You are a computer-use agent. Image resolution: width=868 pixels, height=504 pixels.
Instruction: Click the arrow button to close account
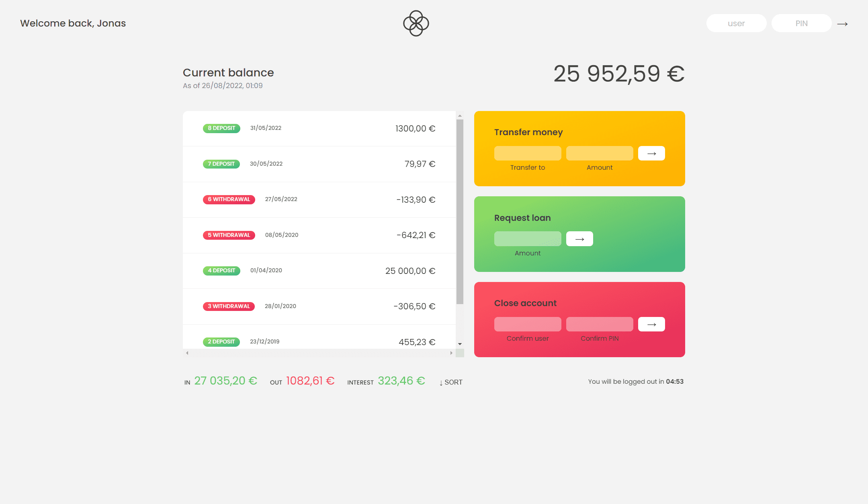tap(651, 324)
